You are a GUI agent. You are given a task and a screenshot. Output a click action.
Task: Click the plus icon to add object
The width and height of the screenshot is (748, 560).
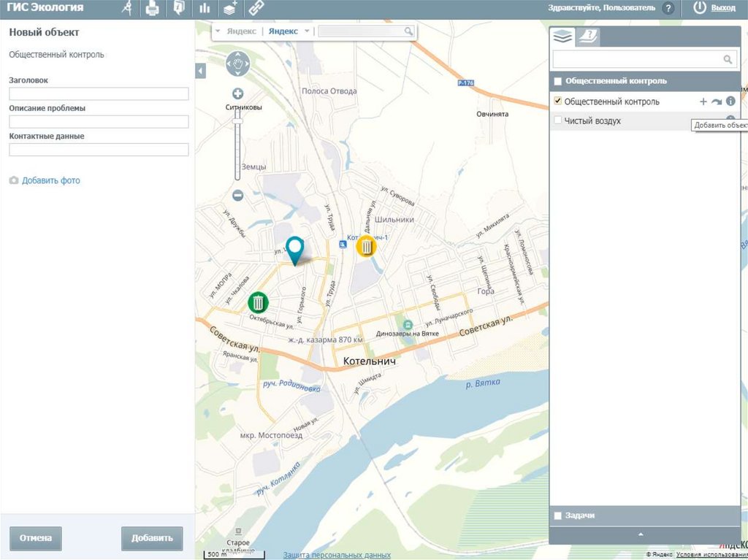tap(703, 101)
